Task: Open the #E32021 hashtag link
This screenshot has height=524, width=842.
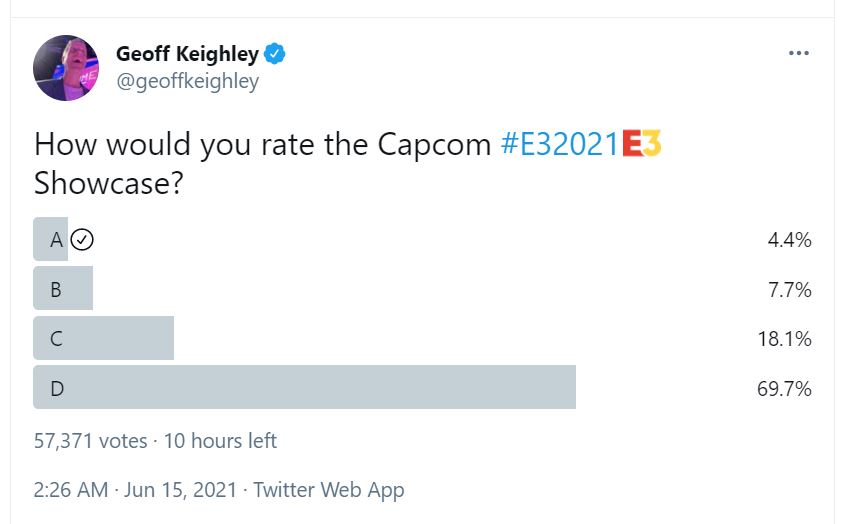Action: (x=560, y=144)
